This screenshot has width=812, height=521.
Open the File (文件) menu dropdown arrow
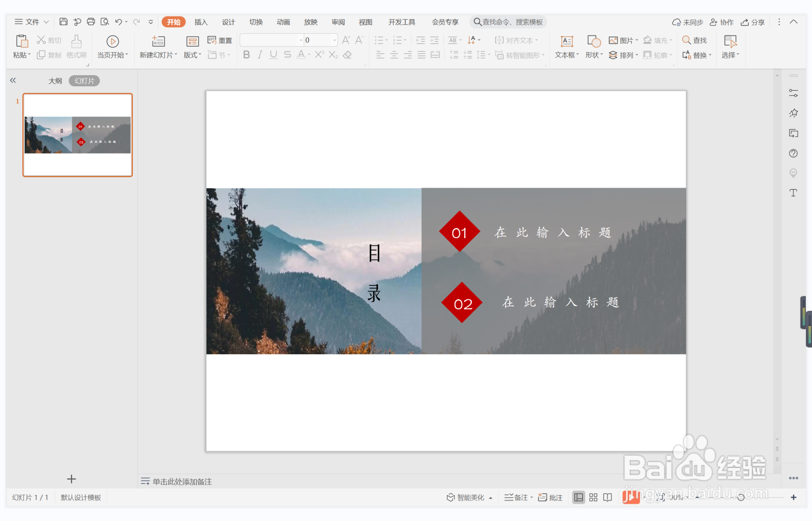pyautogui.click(x=46, y=22)
